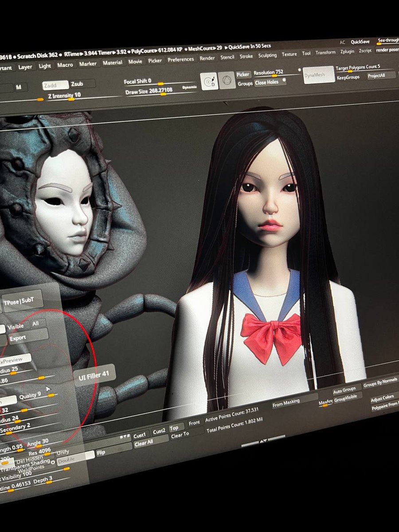Click the Top view button

pyautogui.click(x=176, y=428)
